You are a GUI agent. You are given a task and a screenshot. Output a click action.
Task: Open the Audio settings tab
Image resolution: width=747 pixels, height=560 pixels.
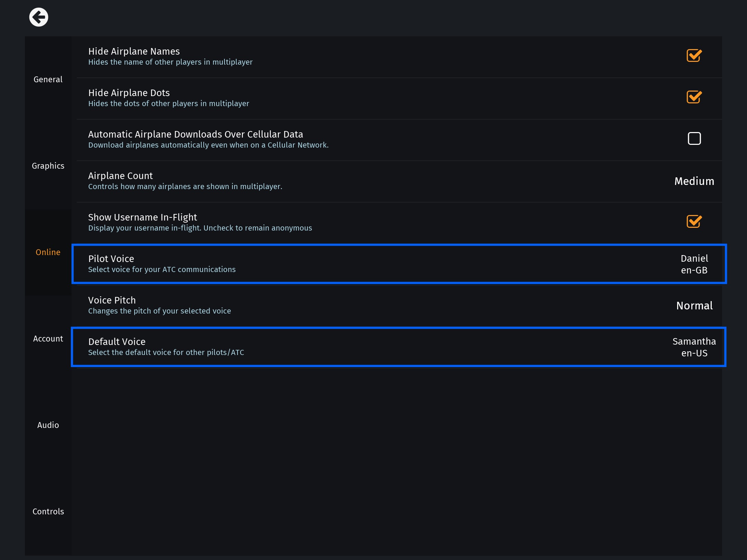pyautogui.click(x=48, y=425)
